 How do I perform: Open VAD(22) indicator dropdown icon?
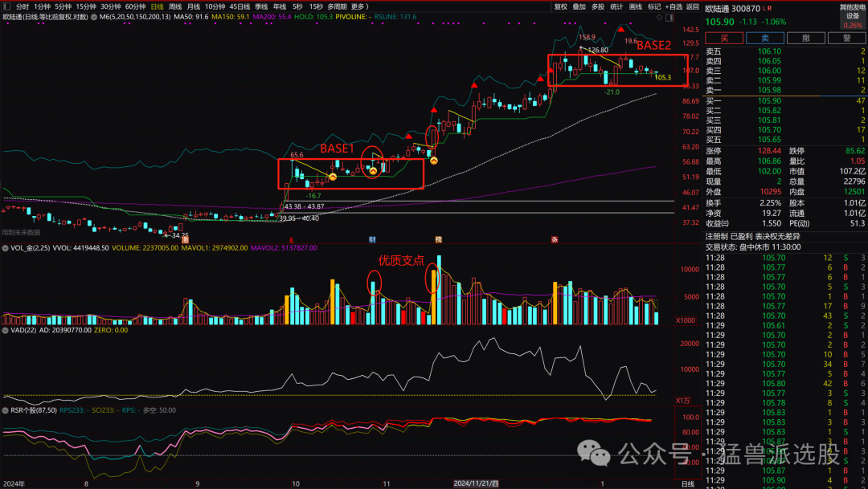[x=6, y=330]
